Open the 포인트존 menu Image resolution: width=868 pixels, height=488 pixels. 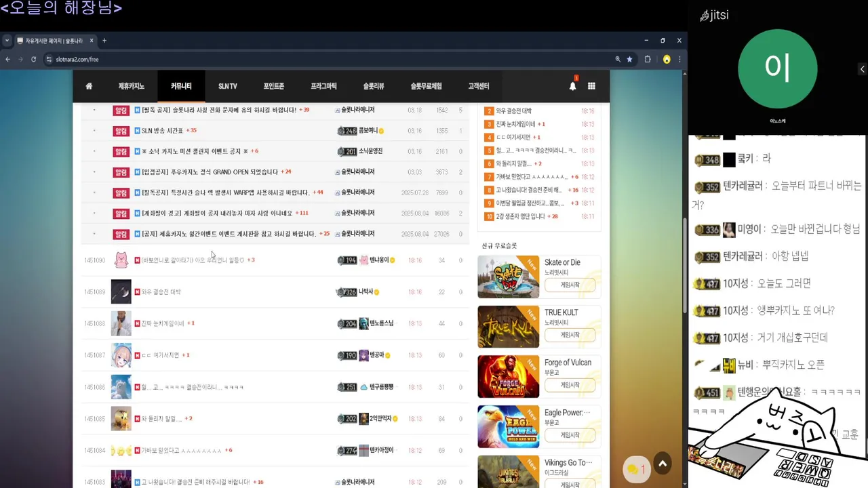273,86
